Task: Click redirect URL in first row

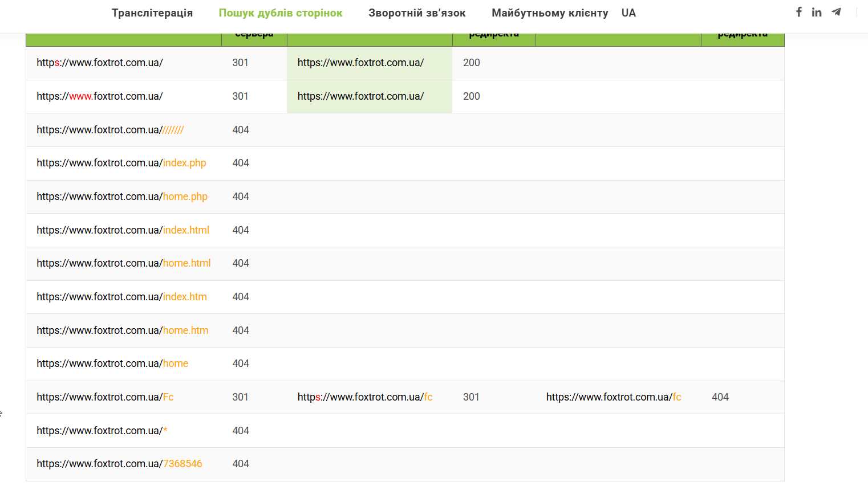Action: click(360, 63)
